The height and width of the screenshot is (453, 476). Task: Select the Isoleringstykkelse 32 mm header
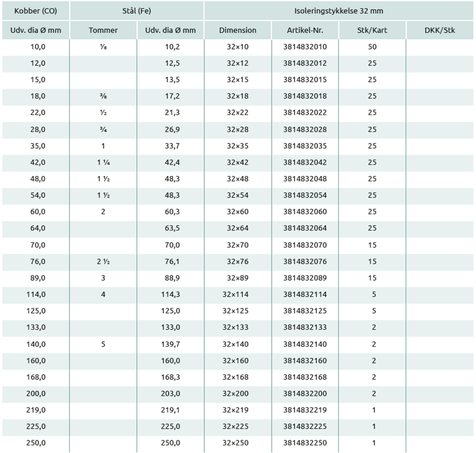(x=339, y=11)
